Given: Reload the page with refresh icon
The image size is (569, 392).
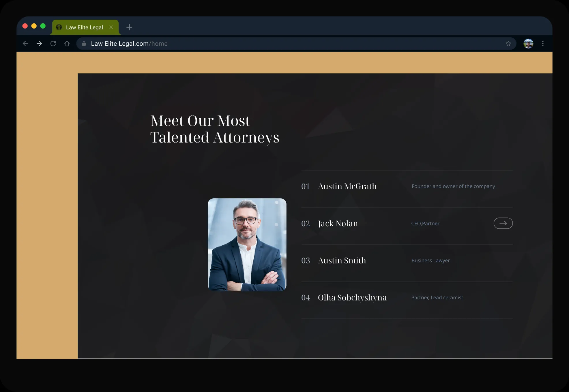Looking at the screenshot, I should 53,44.
